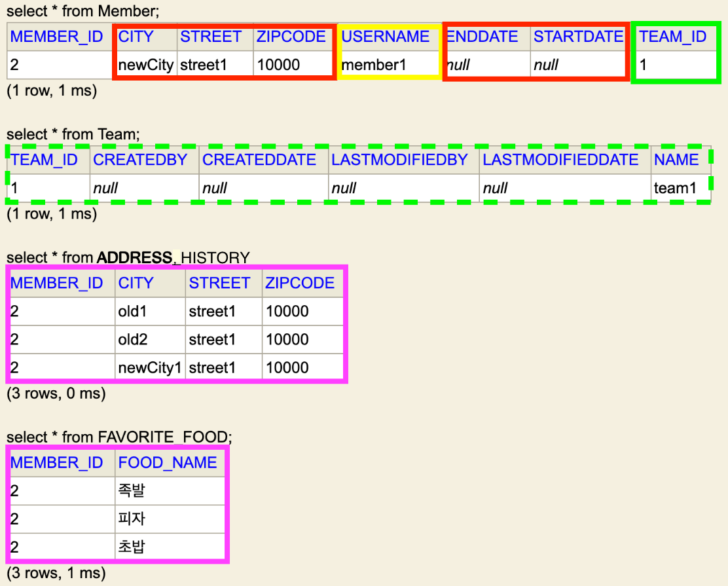
Task: Click CITY column header in Member table
Action: (x=136, y=36)
